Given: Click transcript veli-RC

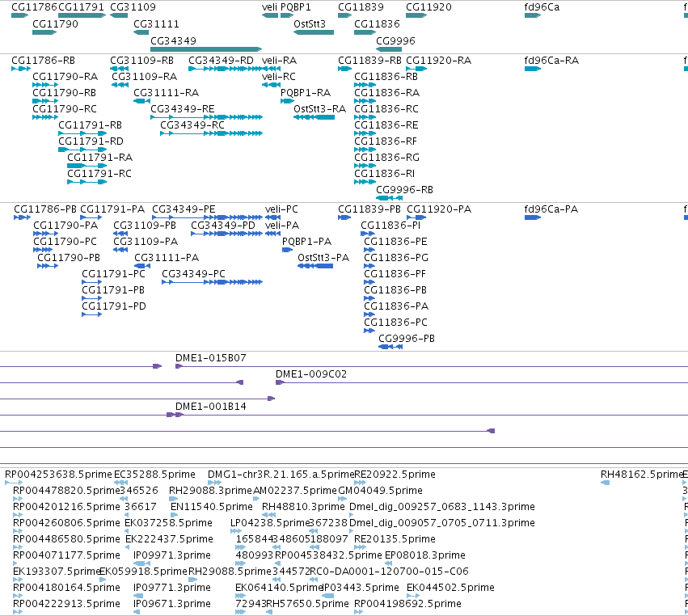Looking at the screenshot, I should pos(279,77).
